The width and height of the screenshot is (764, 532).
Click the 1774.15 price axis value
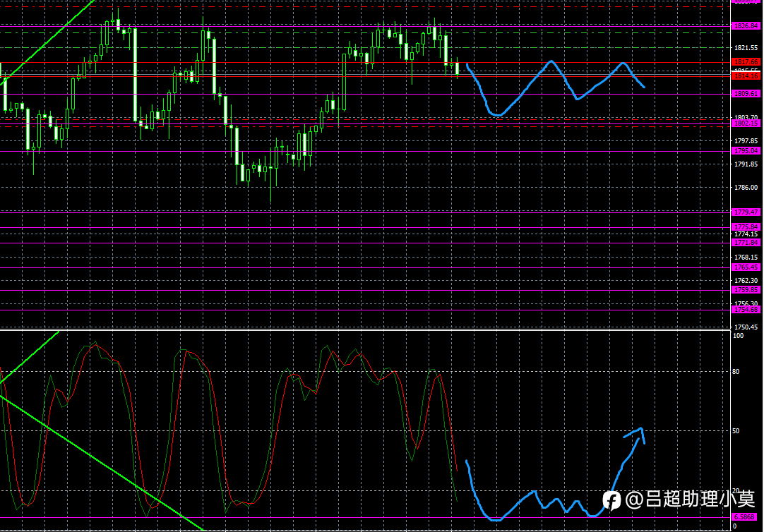(746, 234)
